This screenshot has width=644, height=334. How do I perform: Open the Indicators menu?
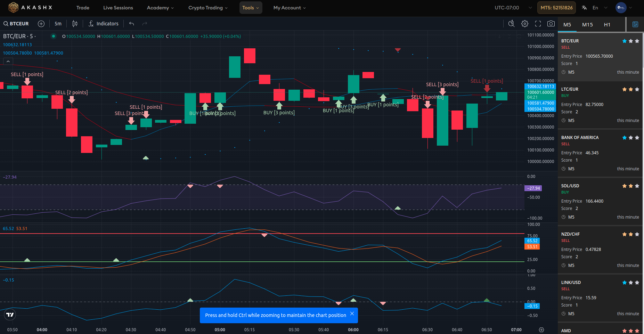coord(104,24)
